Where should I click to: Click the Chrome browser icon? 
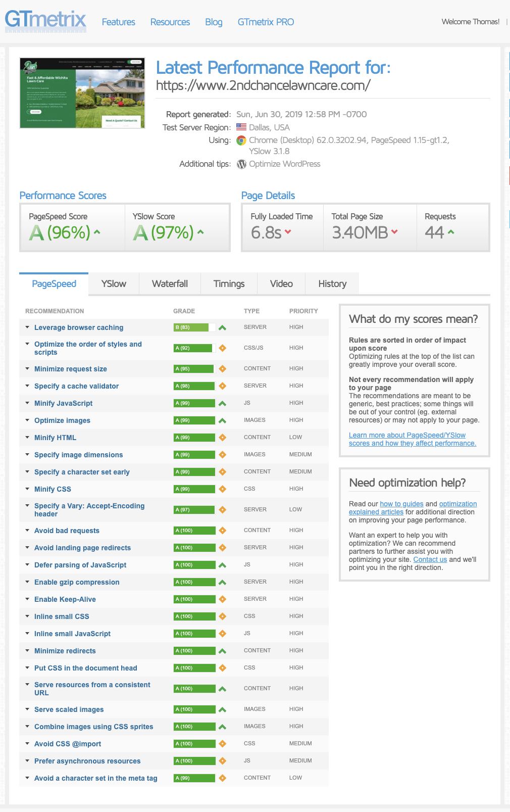tap(241, 140)
